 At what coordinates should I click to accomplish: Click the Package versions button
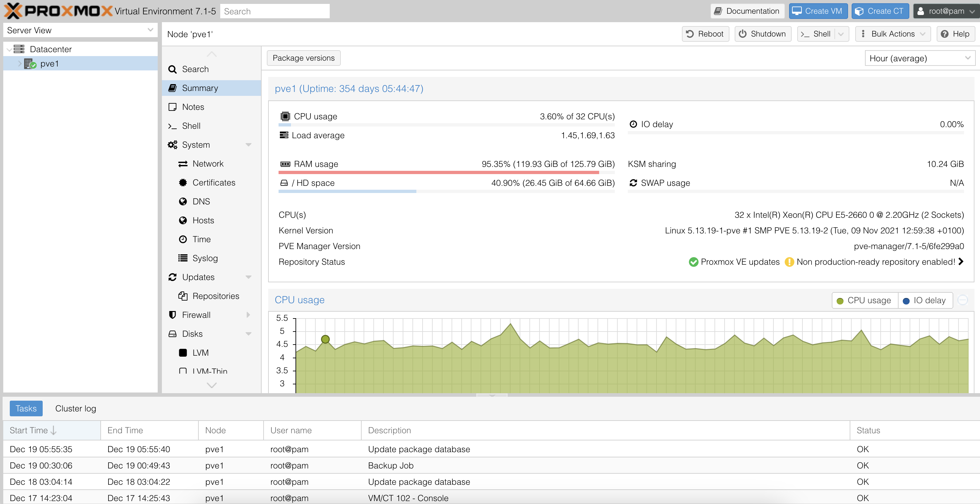click(303, 58)
